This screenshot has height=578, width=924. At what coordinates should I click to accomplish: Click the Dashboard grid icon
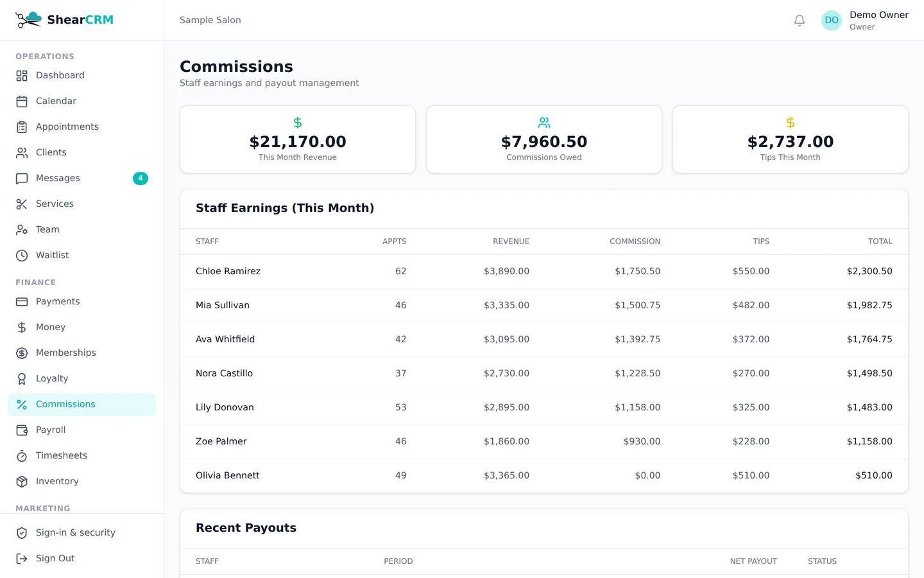coord(22,76)
